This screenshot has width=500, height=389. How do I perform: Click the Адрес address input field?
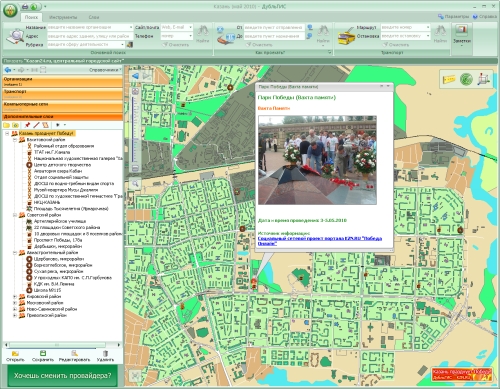pyautogui.click(x=90, y=36)
